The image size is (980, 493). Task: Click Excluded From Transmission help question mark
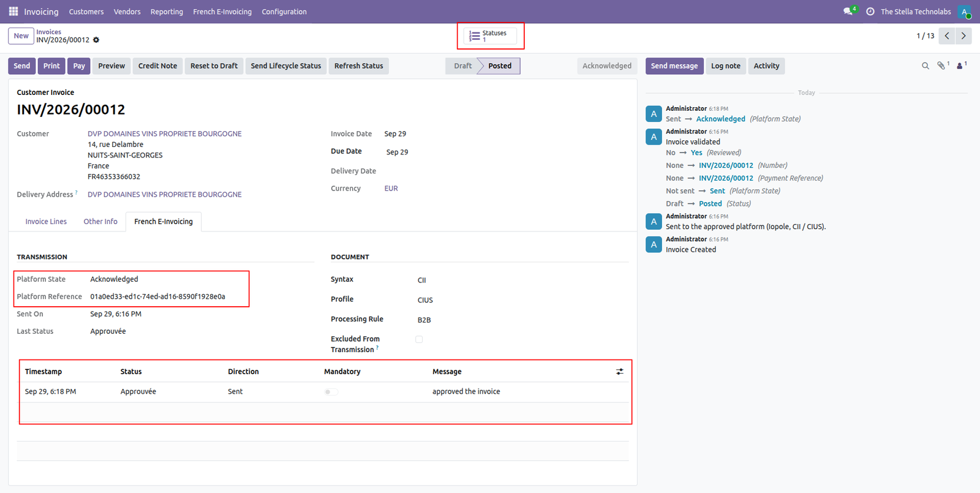[377, 347]
